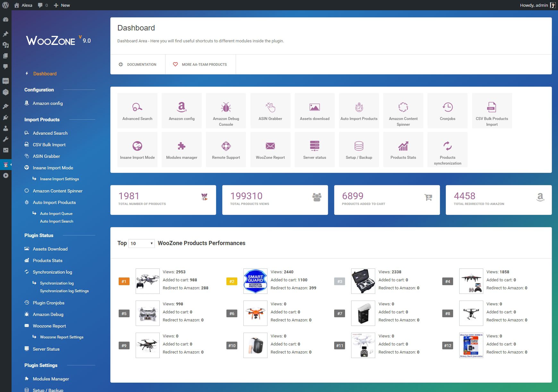Open the Setup / Backup icon
Viewport: 558px width, 392px height.
(x=359, y=149)
